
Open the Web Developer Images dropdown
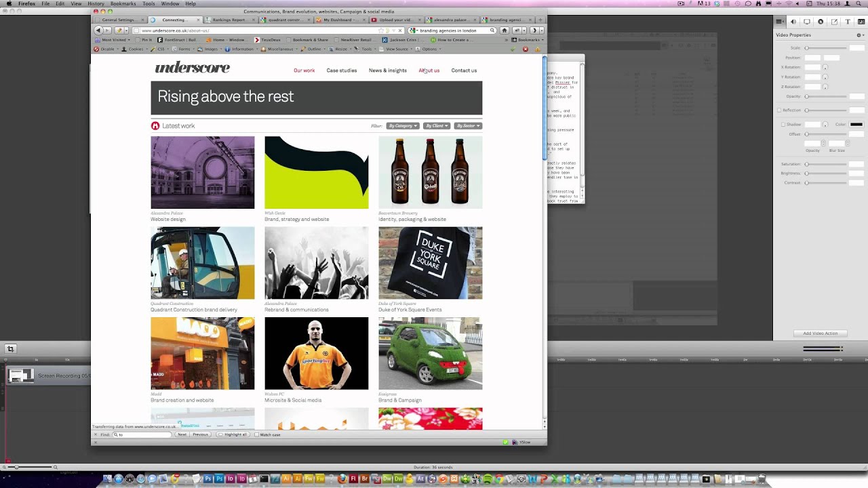coord(211,49)
